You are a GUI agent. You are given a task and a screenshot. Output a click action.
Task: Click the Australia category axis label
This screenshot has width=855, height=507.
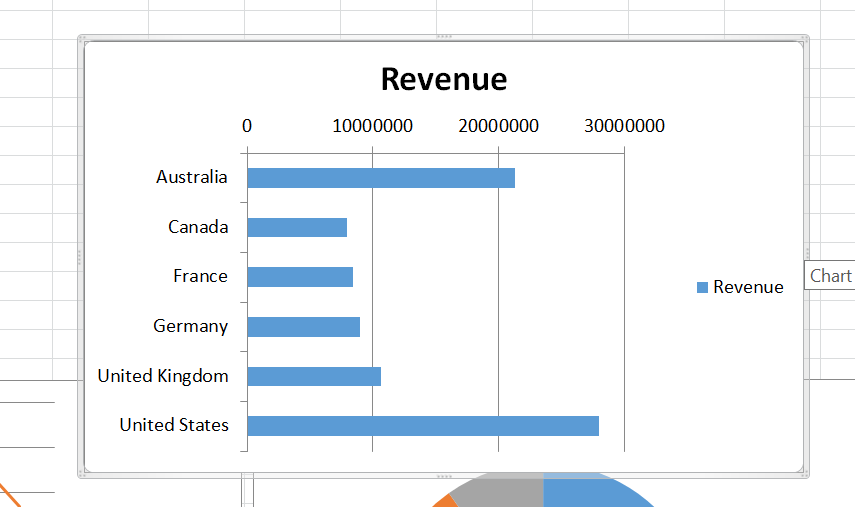point(192,177)
